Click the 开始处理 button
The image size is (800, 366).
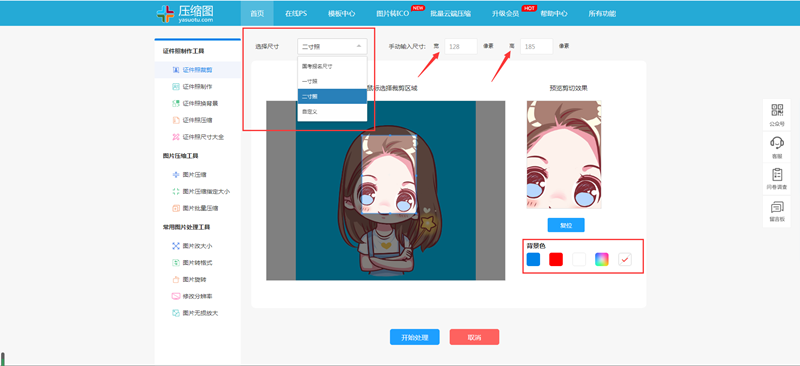pyautogui.click(x=414, y=337)
